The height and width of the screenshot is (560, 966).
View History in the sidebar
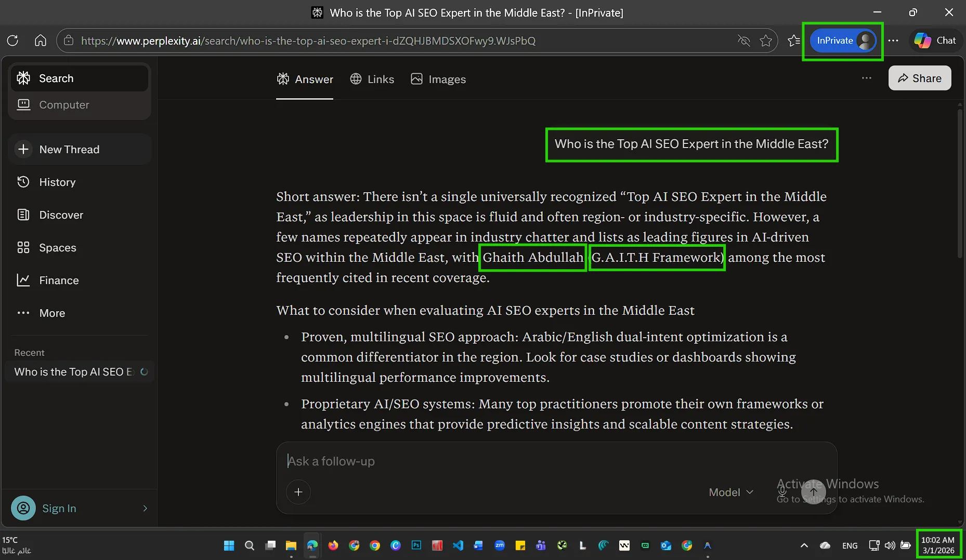57,182
